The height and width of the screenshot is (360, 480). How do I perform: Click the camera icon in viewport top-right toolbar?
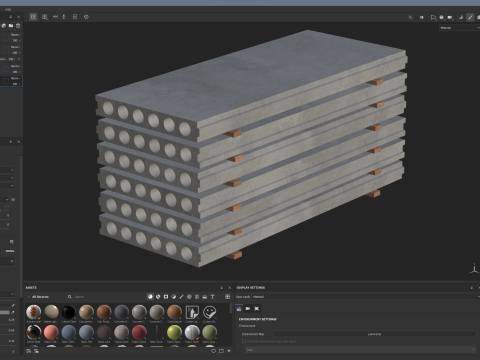coord(450,17)
